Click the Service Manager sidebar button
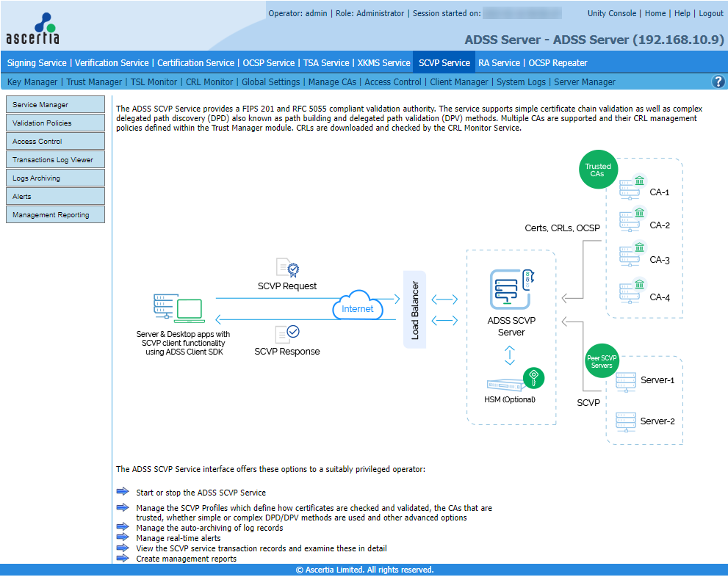Image resolution: width=728 pixels, height=577 pixels. (55, 105)
